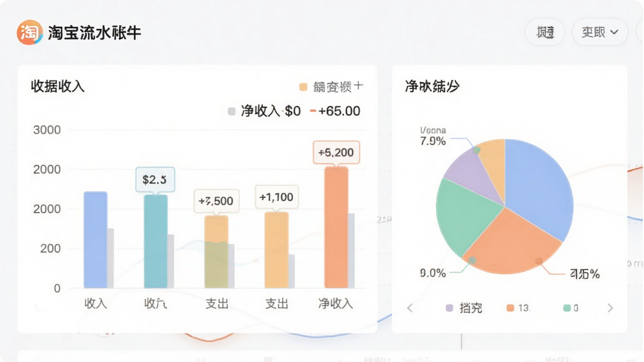Click the 收据收入 chart title

click(x=57, y=86)
